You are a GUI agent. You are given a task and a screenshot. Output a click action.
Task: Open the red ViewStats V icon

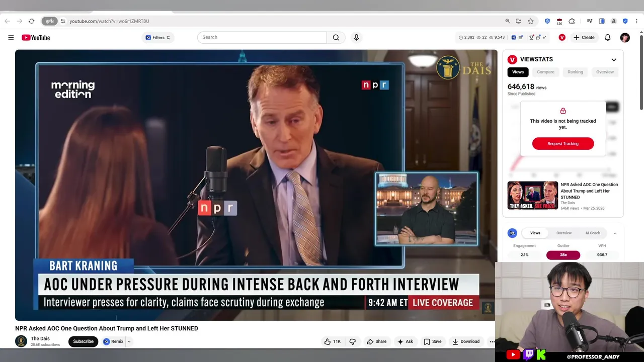point(562,38)
